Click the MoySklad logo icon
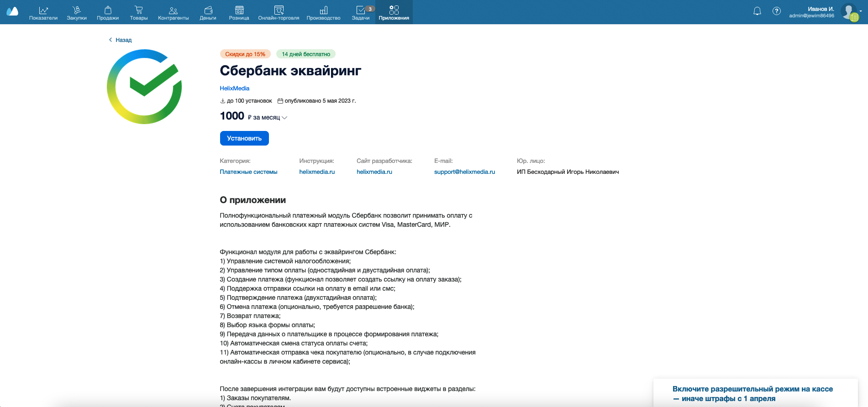Viewport: 868px width, 407px height. pos(12,11)
